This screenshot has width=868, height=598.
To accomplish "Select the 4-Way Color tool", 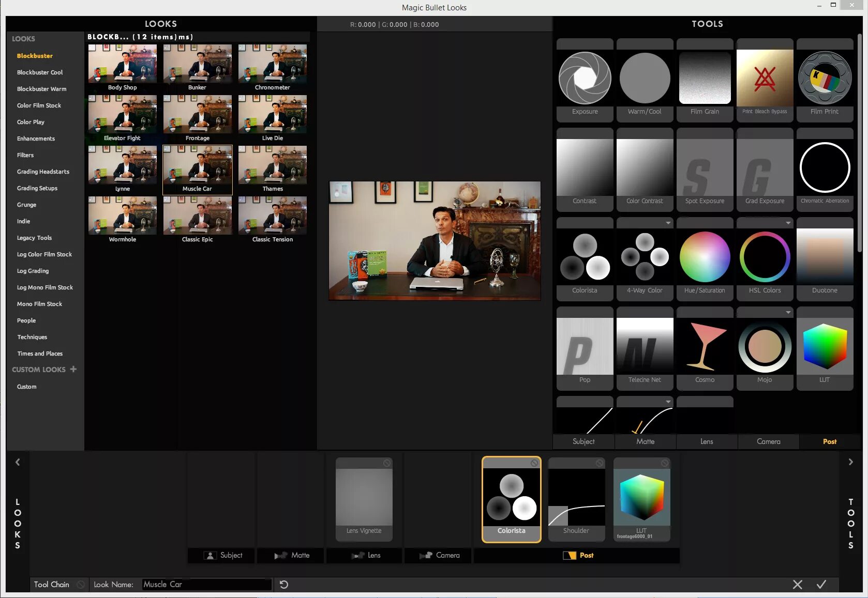I will point(645,259).
